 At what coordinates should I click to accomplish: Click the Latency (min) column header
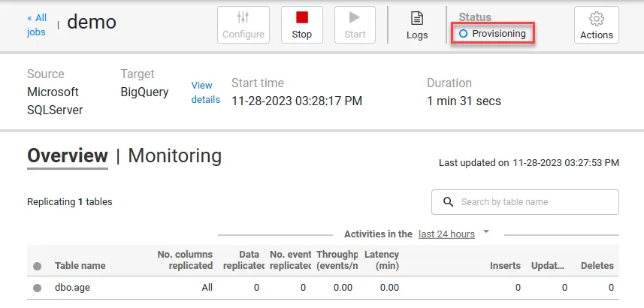[382, 260]
